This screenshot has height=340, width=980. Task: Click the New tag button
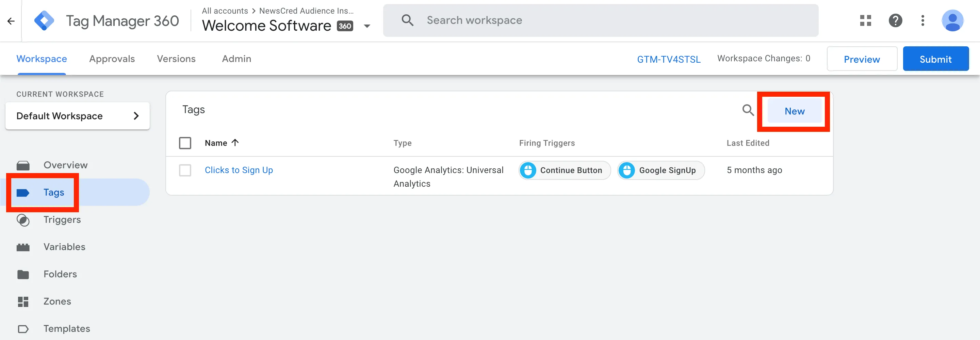(794, 111)
